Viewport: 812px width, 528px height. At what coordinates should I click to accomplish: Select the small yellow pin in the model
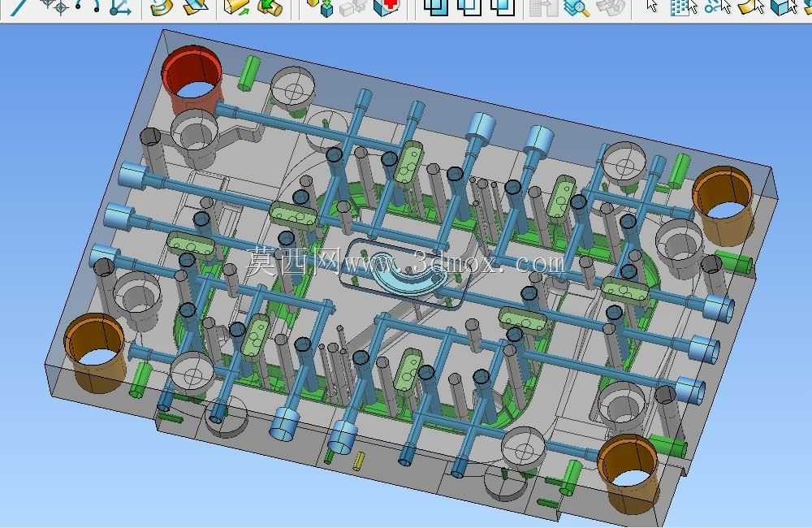[358, 461]
